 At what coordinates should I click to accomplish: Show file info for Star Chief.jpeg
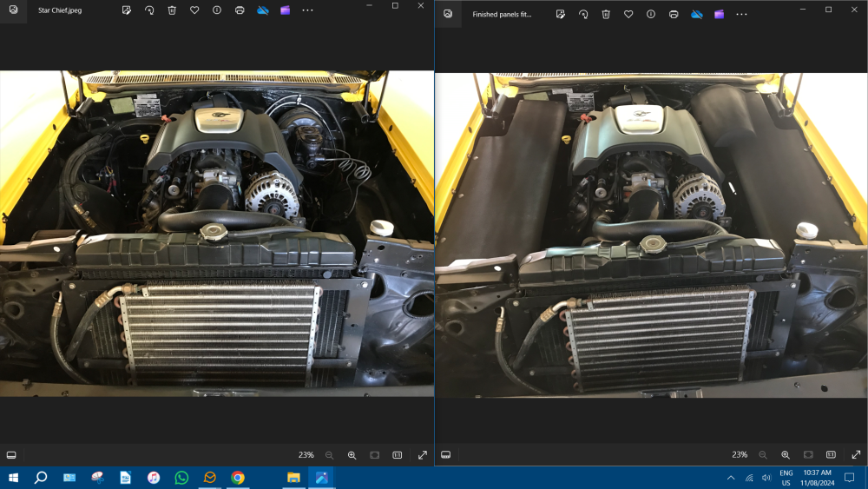tap(217, 10)
